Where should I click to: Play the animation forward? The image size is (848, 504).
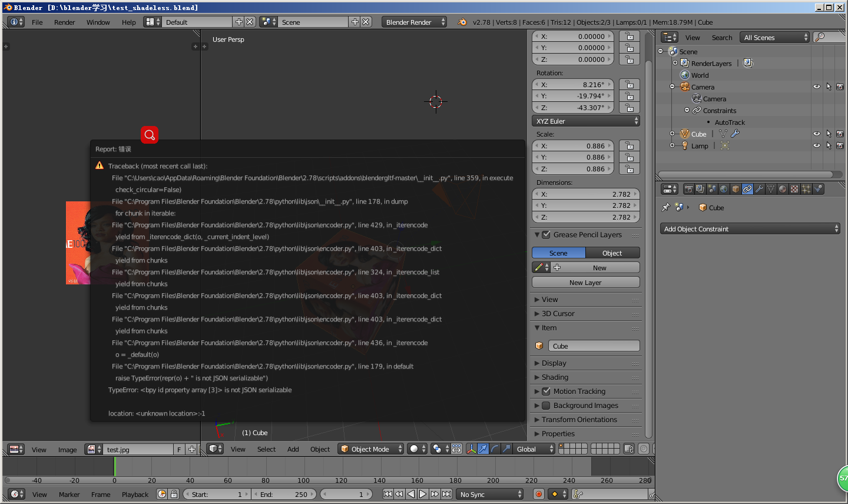pos(423,494)
